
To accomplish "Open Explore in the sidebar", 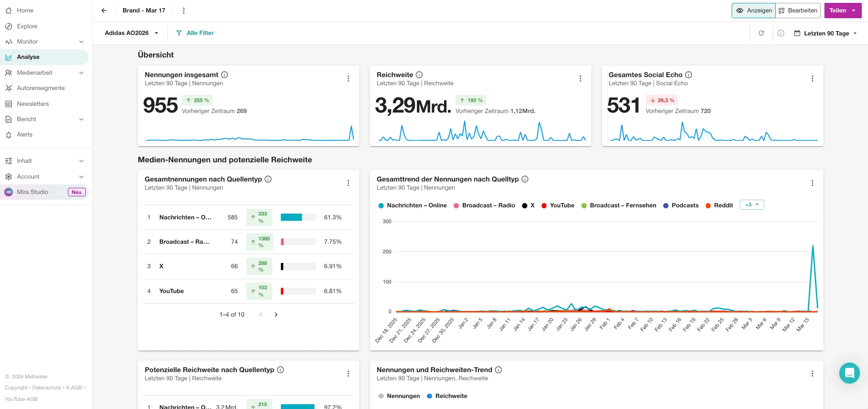I will point(45,26).
